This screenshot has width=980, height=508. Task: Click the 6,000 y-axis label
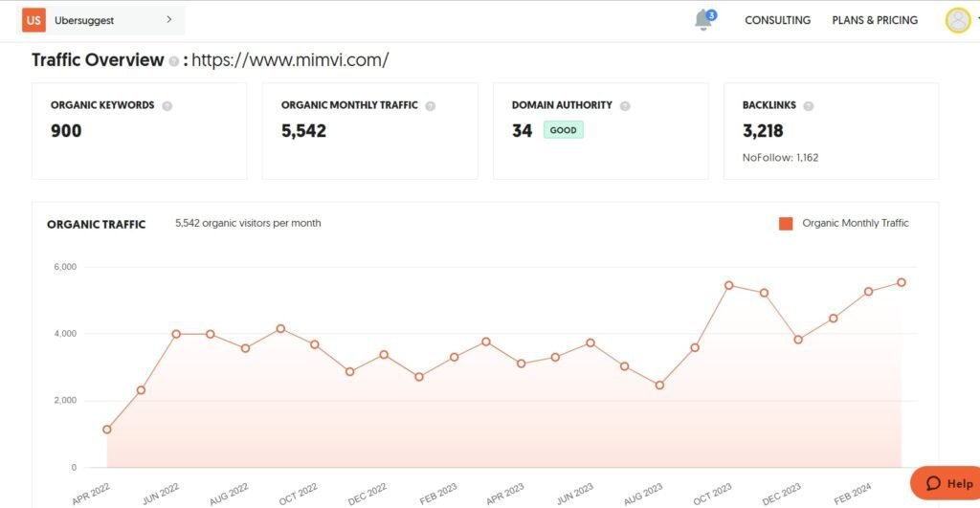point(65,267)
